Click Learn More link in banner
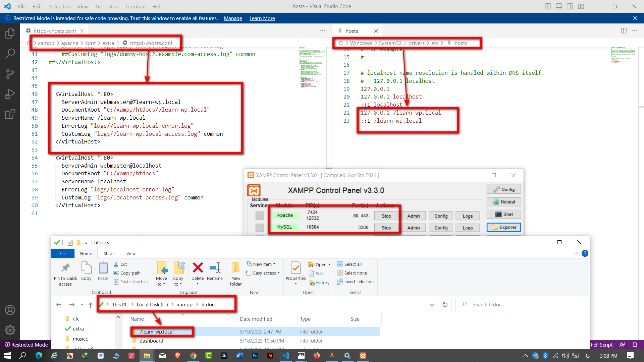The height and width of the screenshot is (362, 644). tap(262, 18)
